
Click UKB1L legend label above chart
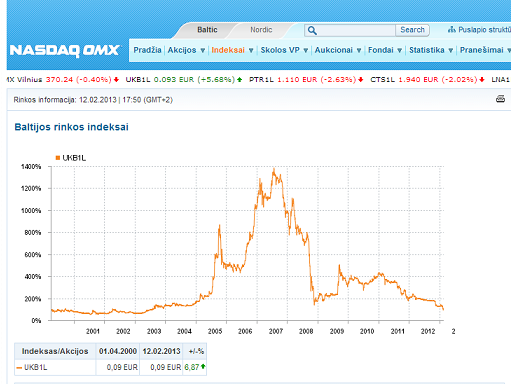tap(74, 158)
